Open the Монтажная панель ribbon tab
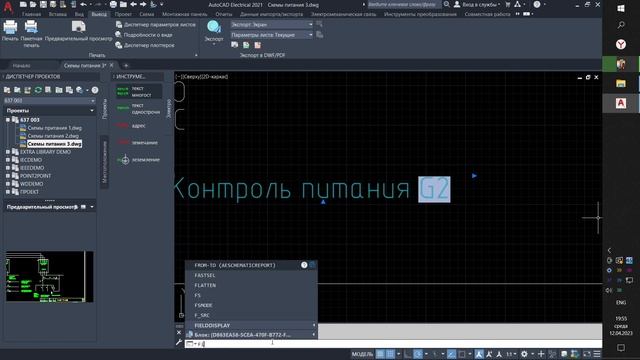Viewport: 640px width, 360px height. click(x=184, y=14)
